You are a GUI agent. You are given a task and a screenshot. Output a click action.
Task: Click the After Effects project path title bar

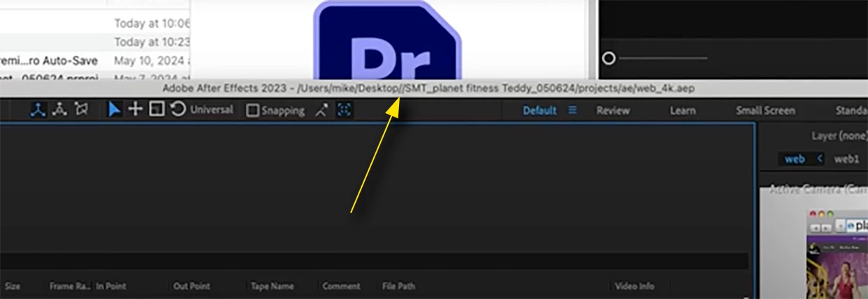pyautogui.click(x=429, y=89)
